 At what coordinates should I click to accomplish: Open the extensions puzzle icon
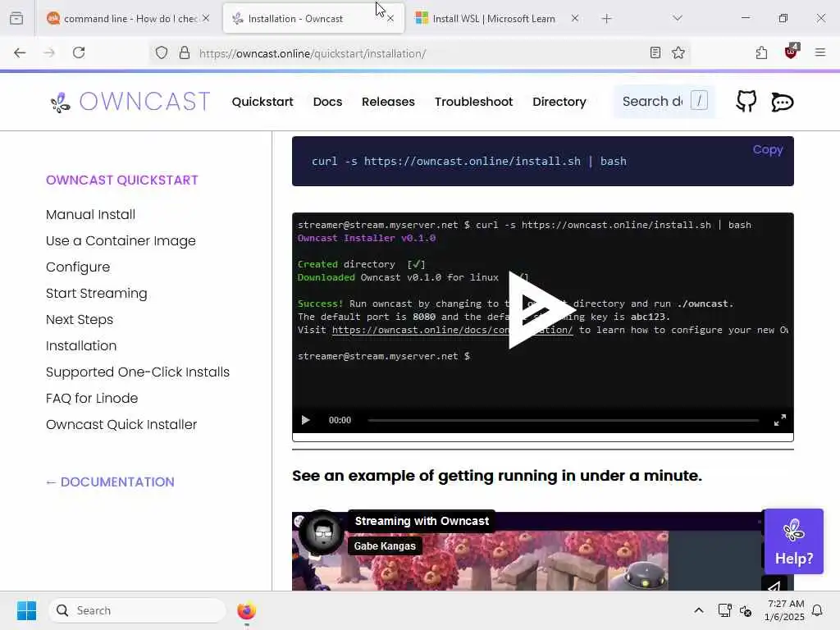point(761,52)
